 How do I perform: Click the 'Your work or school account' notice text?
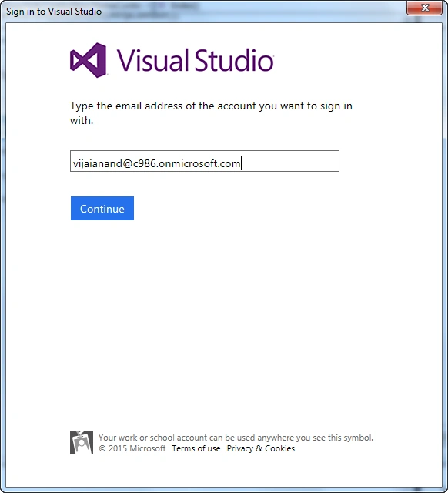236,438
